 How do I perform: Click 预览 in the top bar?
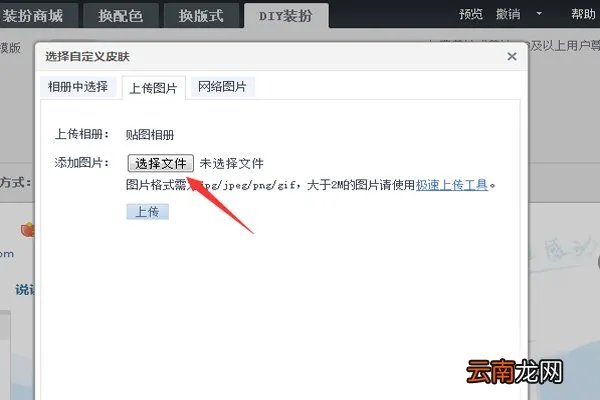[471, 14]
